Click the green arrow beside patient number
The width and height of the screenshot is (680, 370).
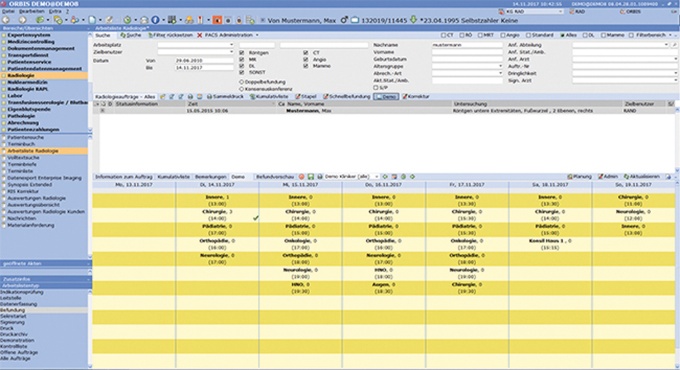point(413,20)
